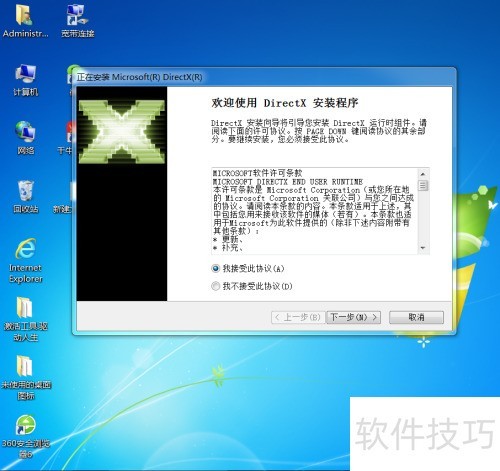Click the license bullet * 更新、
This screenshot has width=500, height=471.
pos(228,239)
